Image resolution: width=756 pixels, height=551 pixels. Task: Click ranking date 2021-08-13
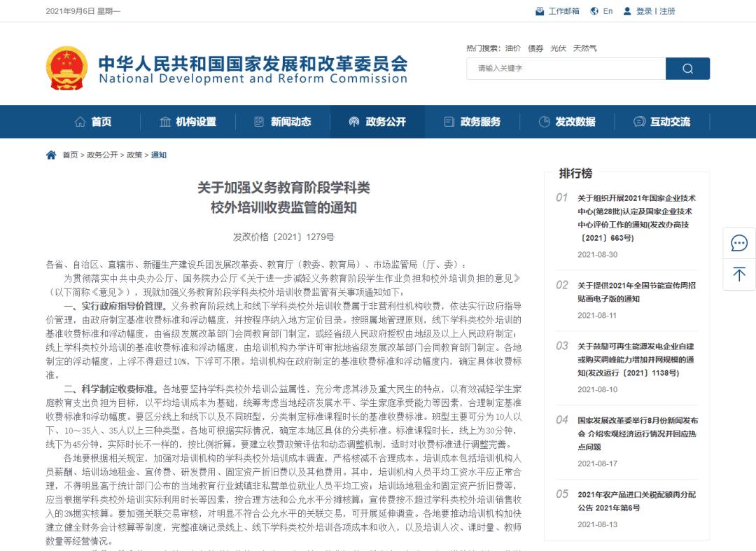click(x=597, y=524)
